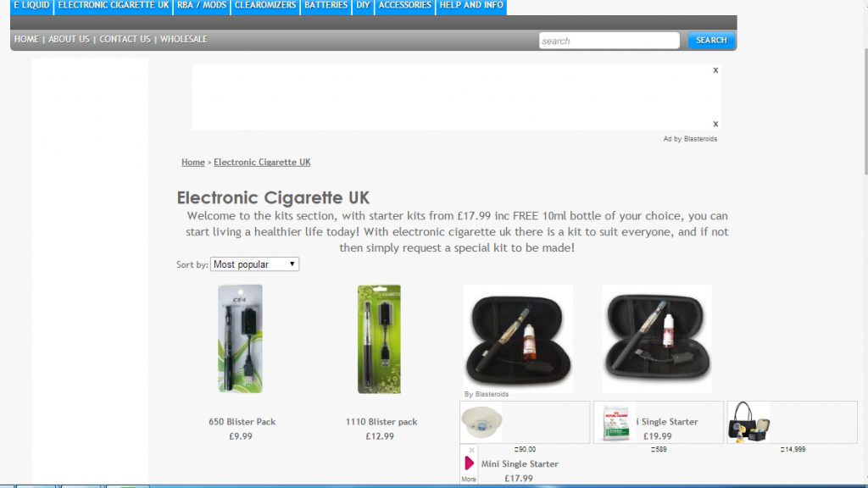Select the BATTERIES navigation tab

[x=326, y=6]
